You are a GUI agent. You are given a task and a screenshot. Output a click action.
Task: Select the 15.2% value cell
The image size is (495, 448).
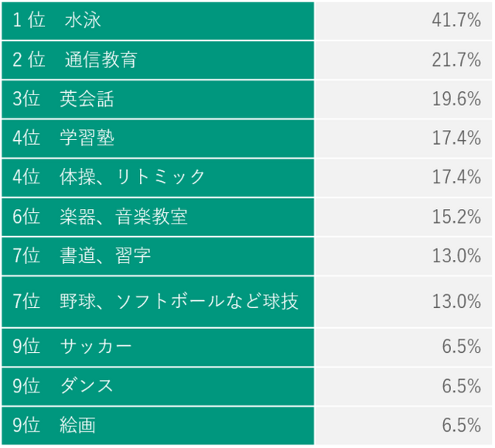456,217
